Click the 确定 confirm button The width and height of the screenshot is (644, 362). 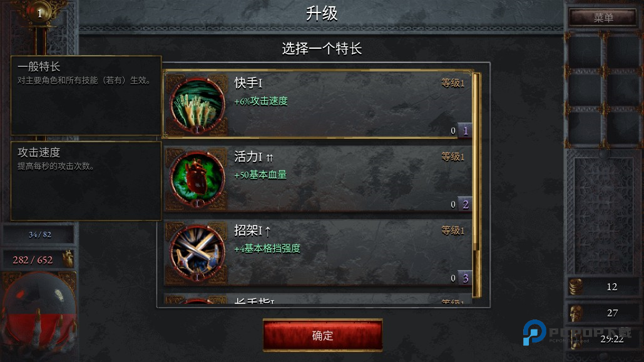322,335
